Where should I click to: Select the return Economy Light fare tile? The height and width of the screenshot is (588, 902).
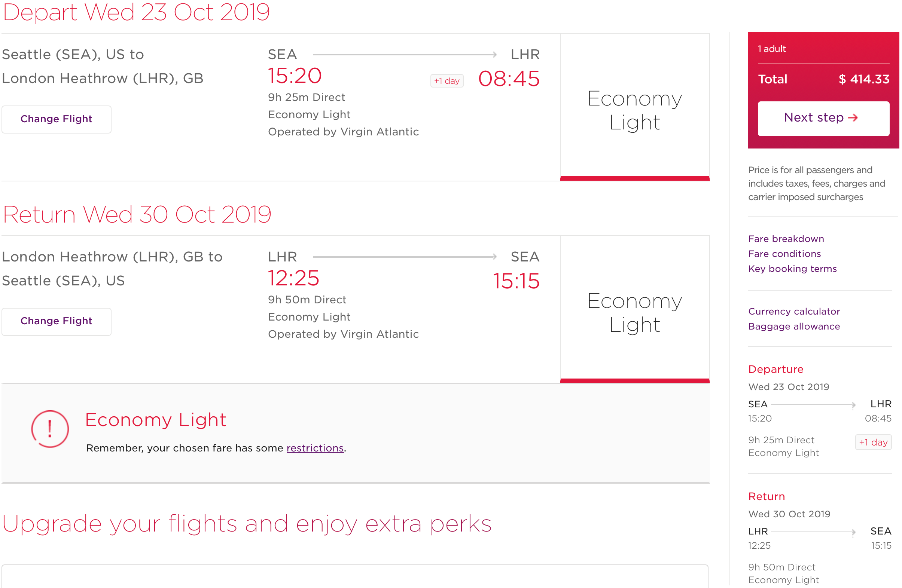point(635,309)
